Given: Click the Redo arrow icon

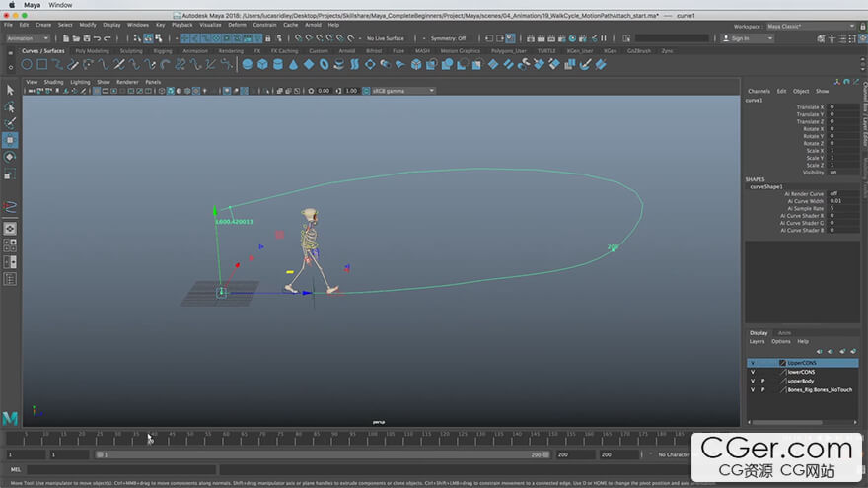Looking at the screenshot, I should point(108,38).
